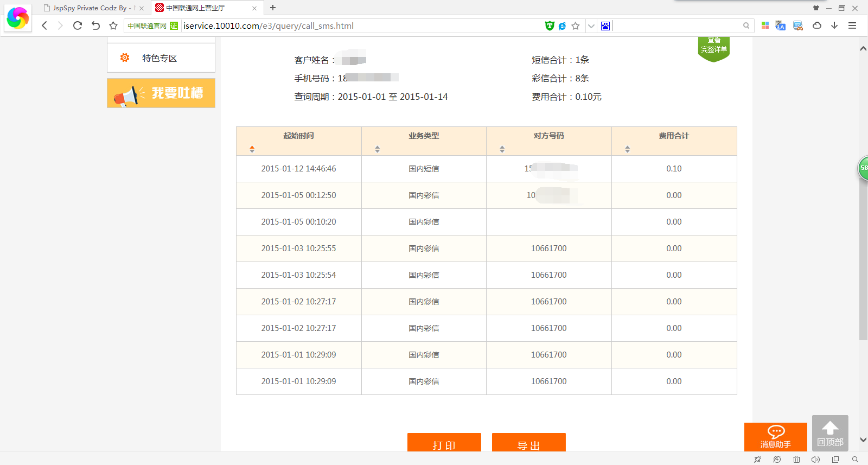
Task: Click the browser forward arrow
Action: pos(60,26)
